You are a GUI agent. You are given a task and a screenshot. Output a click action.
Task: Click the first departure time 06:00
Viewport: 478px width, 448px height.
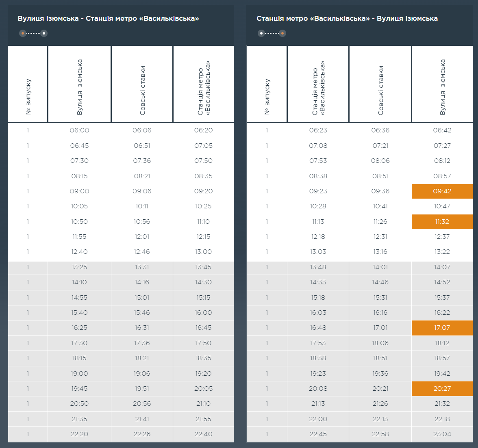[x=80, y=130]
